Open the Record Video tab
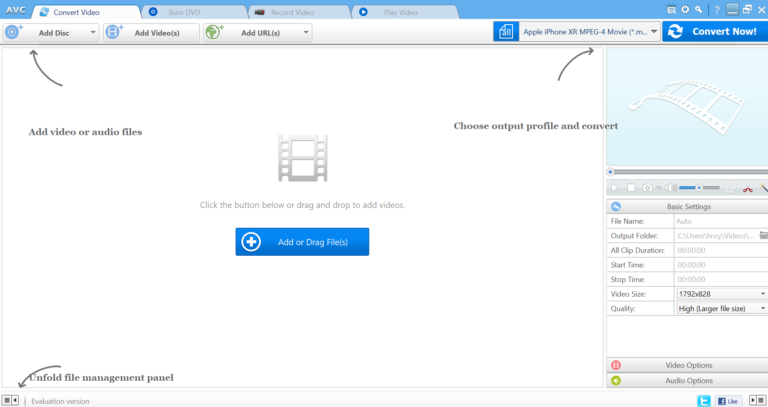The width and height of the screenshot is (768, 407). [x=296, y=12]
